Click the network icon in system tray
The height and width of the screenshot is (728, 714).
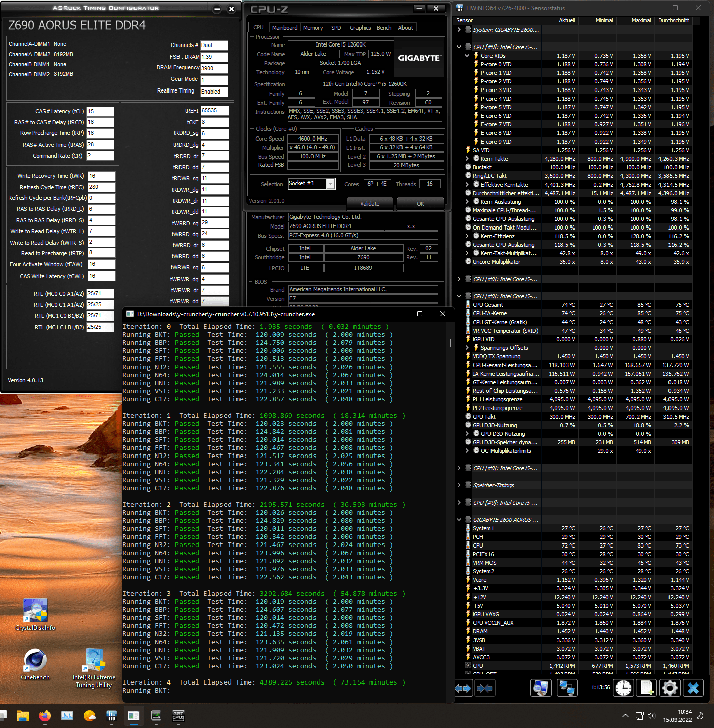click(639, 716)
